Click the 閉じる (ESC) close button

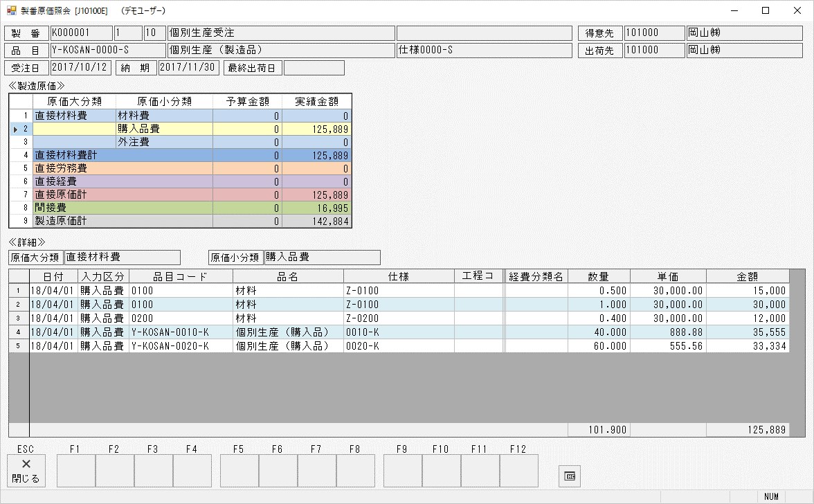26,471
